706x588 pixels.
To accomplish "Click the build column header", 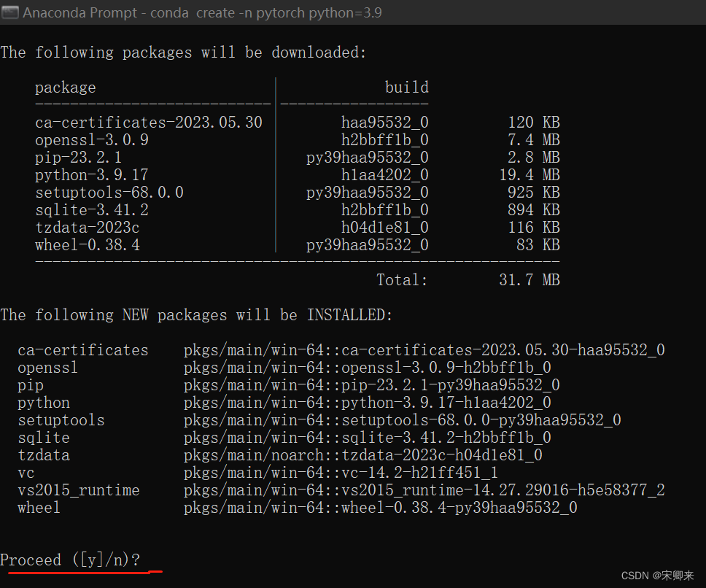I will [406, 87].
